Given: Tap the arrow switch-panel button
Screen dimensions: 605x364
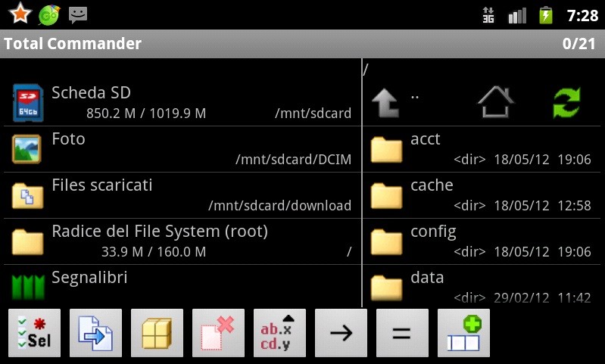Looking at the screenshot, I should (341, 333).
